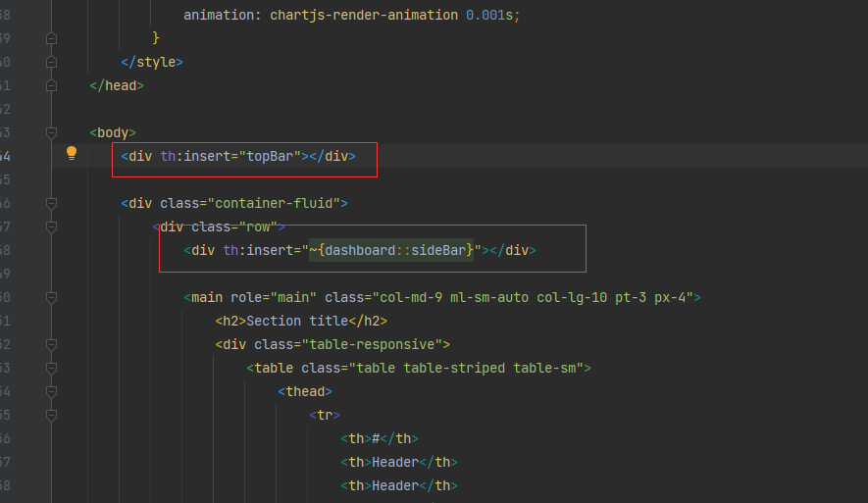Collapse the main element fold marker

coord(51,298)
